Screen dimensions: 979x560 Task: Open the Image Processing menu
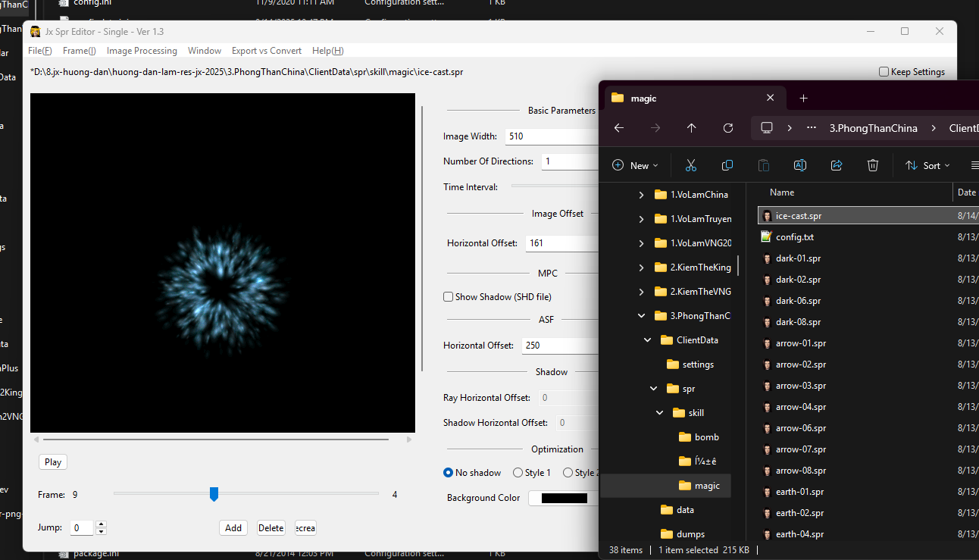[x=142, y=51]
